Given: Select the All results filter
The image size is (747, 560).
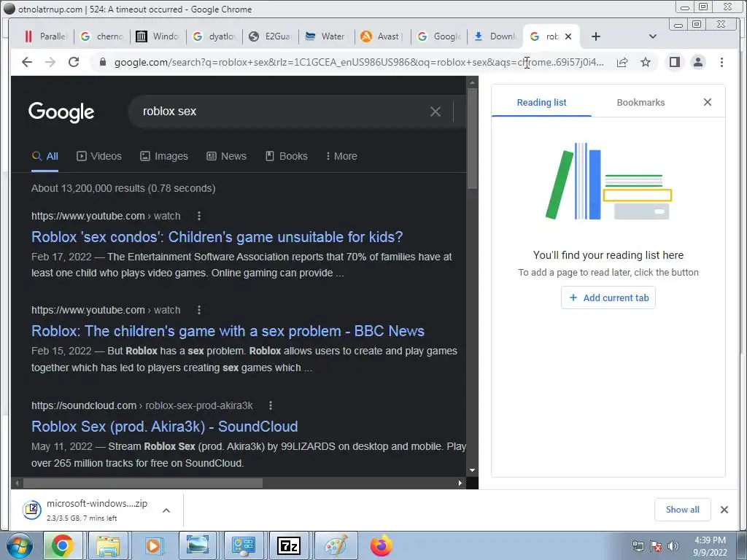Looking at the screenshot, I should click(44, 156).
